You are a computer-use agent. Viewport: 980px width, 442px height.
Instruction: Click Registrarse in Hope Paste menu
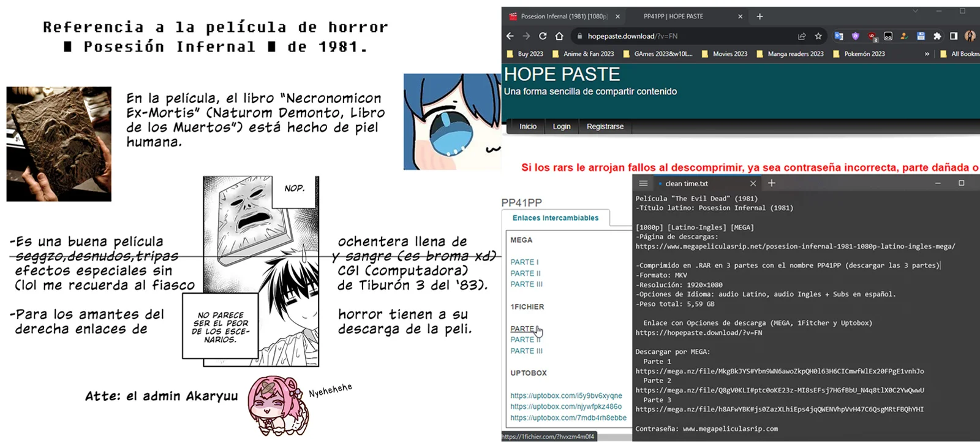(x=605, y=126)
